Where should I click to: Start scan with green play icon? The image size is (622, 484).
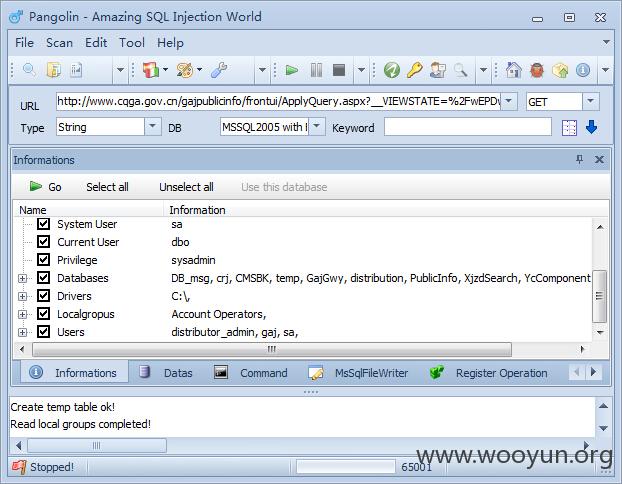292,70
